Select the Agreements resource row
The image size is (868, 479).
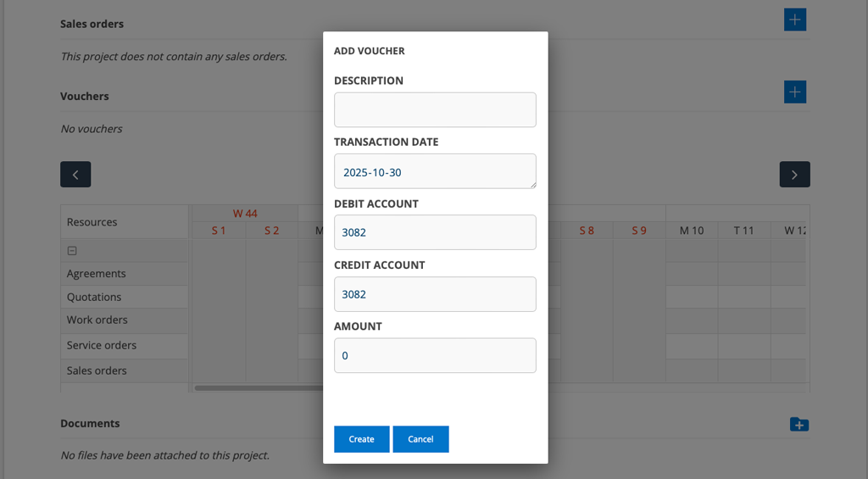click(97, 274)
